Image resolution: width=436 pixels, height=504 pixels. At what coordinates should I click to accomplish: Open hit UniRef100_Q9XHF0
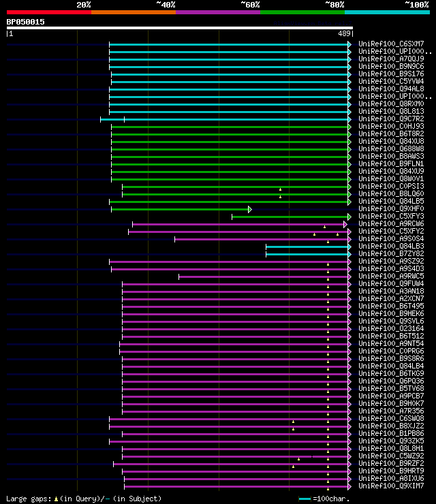(391, 208)
